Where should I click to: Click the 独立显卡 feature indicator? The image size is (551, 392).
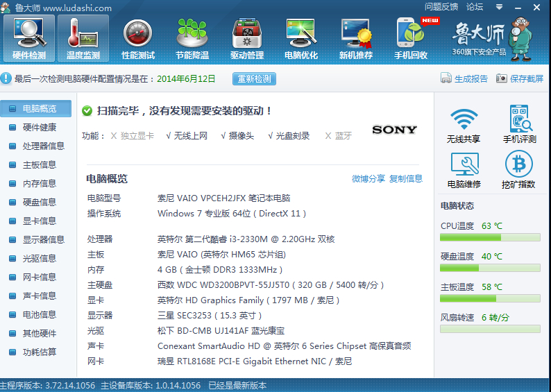point(132,136)
